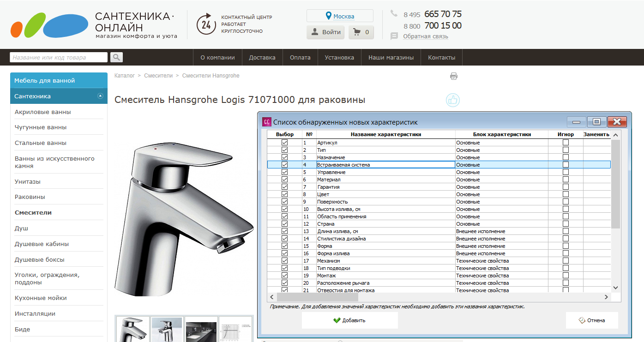The width and height of the screenshot is (644, 342).
Task: Click the table's scroll up arrow
Action: coord(615,134)
